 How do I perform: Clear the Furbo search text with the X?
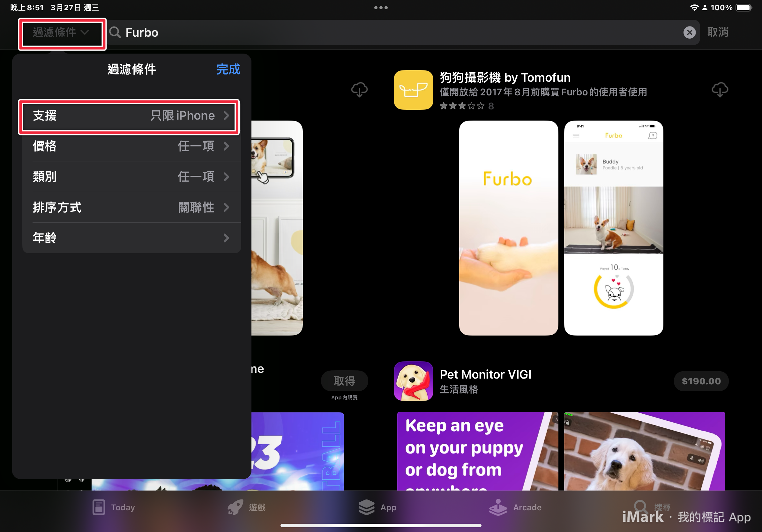[x=690, y=32]
